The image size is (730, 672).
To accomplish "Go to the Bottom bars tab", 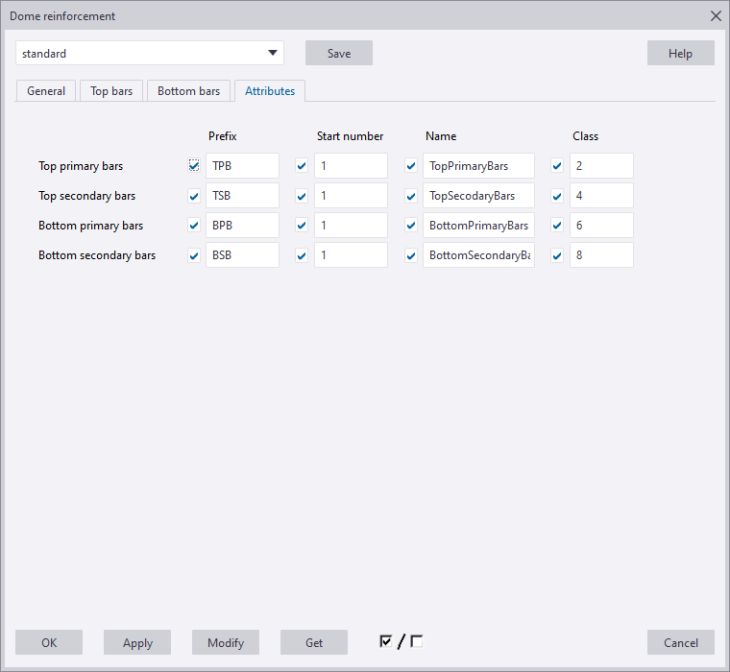I will click(188, 91).
